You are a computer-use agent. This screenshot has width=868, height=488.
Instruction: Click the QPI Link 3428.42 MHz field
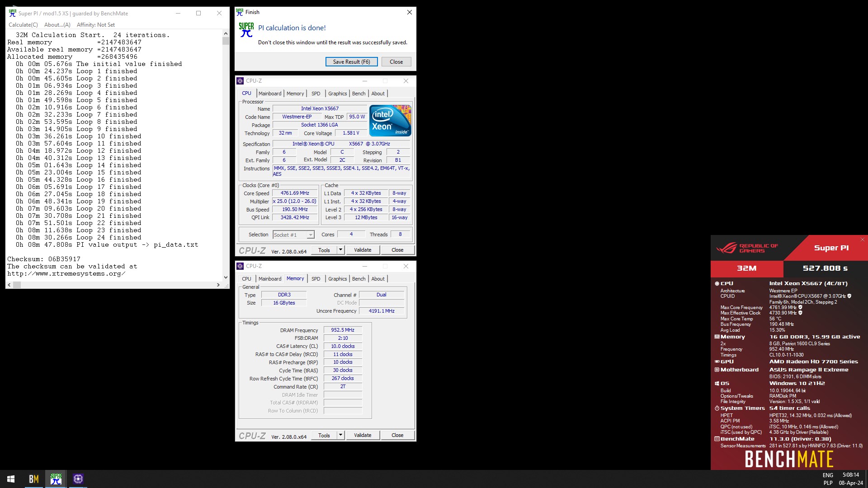[295, 217]
